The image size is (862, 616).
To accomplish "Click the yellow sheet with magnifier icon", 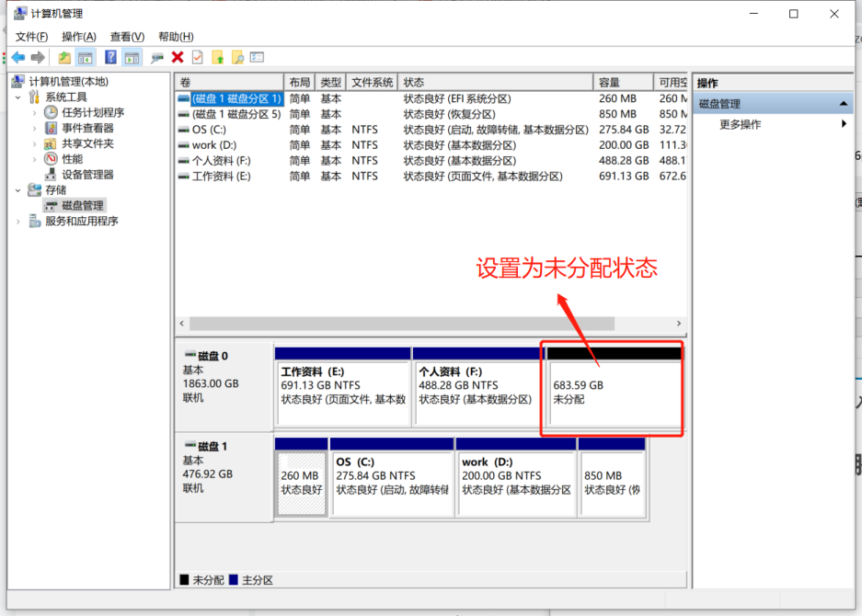I will pos(237,57).
